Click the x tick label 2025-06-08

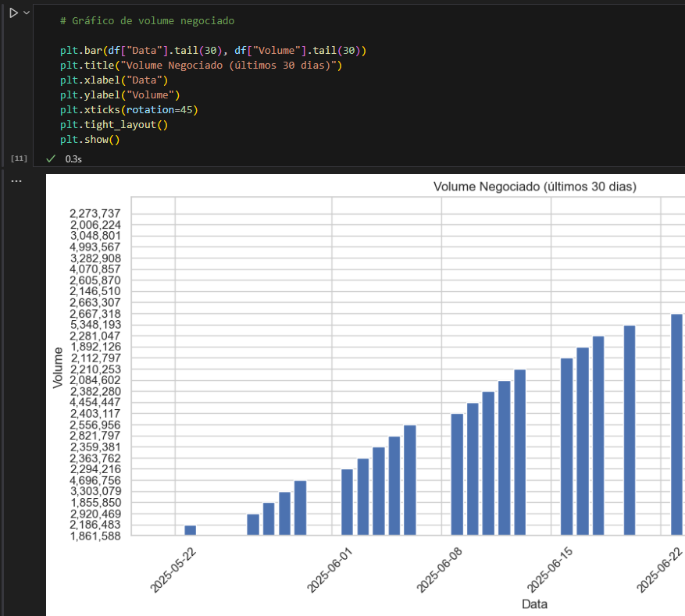click(x=440, y=570)
